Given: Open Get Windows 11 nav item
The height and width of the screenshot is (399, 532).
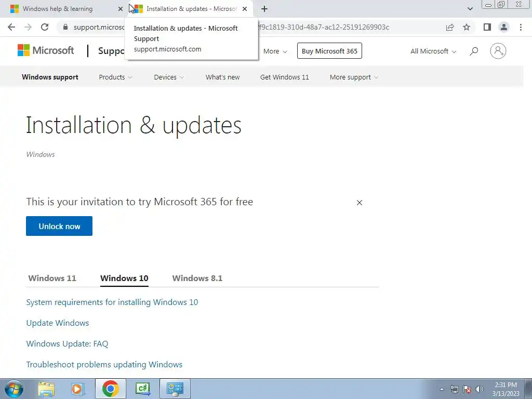Looking at the screenshot, I should tap(284, 77).
